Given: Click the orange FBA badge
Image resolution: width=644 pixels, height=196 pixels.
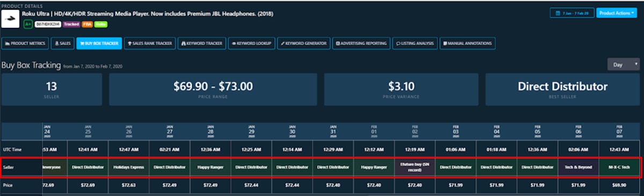Looking at the screenshot, I should pos(87,24).
